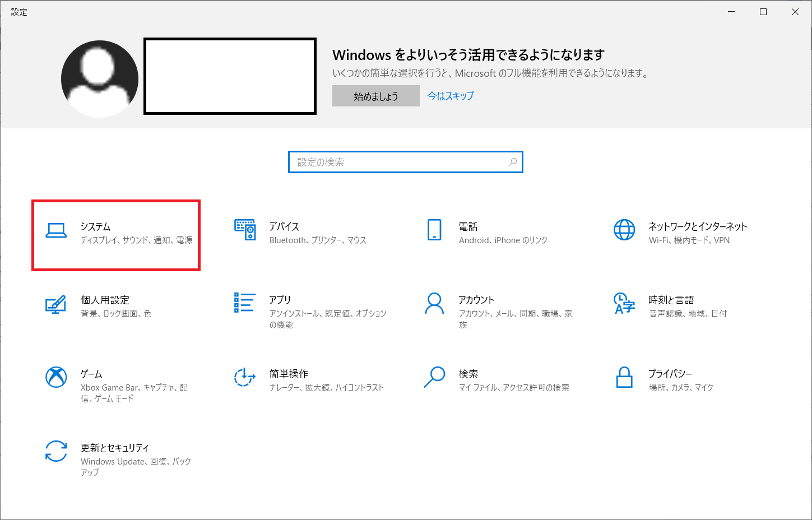This screenshot has width=812, height=520.
Task: Open the 検索 category label
Action: tap(468, 374)
